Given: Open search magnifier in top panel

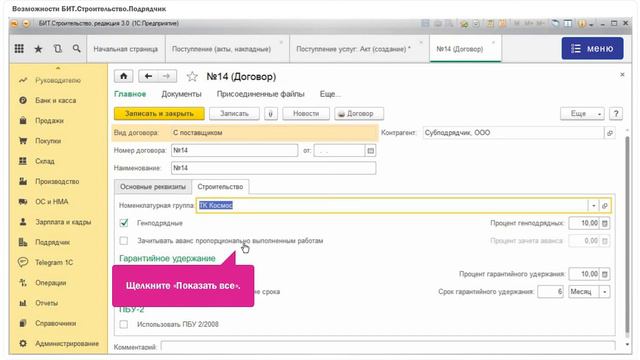Looking at the screenshot, I should tap(76, 49).
